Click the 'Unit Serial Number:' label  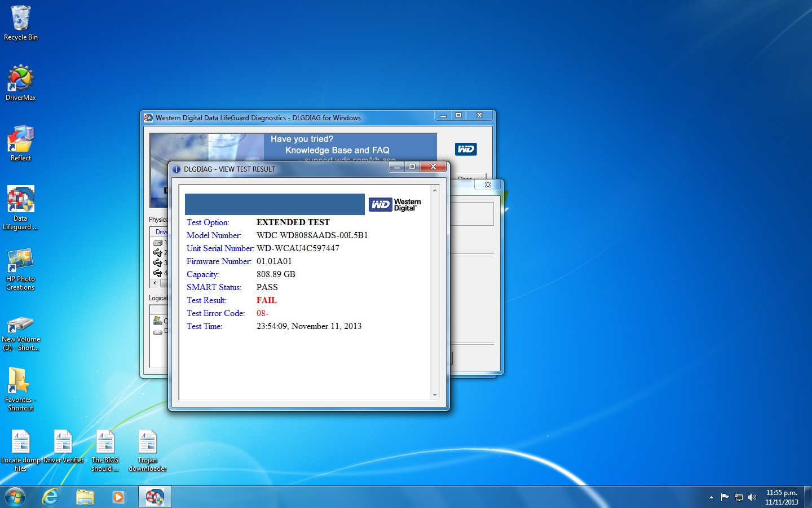[x=220, y=248]
